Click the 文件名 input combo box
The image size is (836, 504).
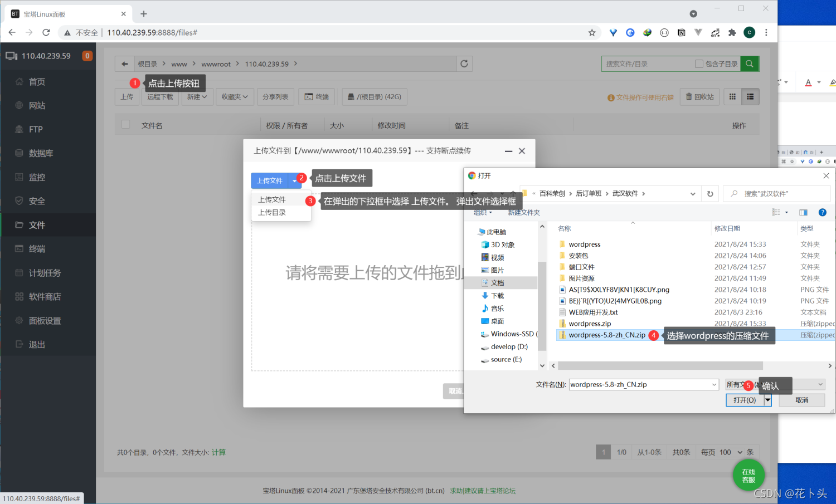pyautogui.click(x=644, y=384)
